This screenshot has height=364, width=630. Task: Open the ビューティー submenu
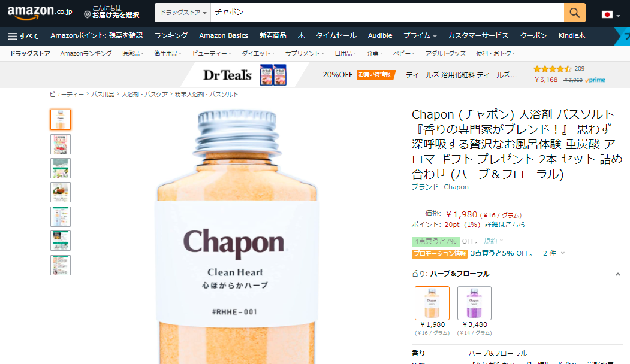click(212, 53)
